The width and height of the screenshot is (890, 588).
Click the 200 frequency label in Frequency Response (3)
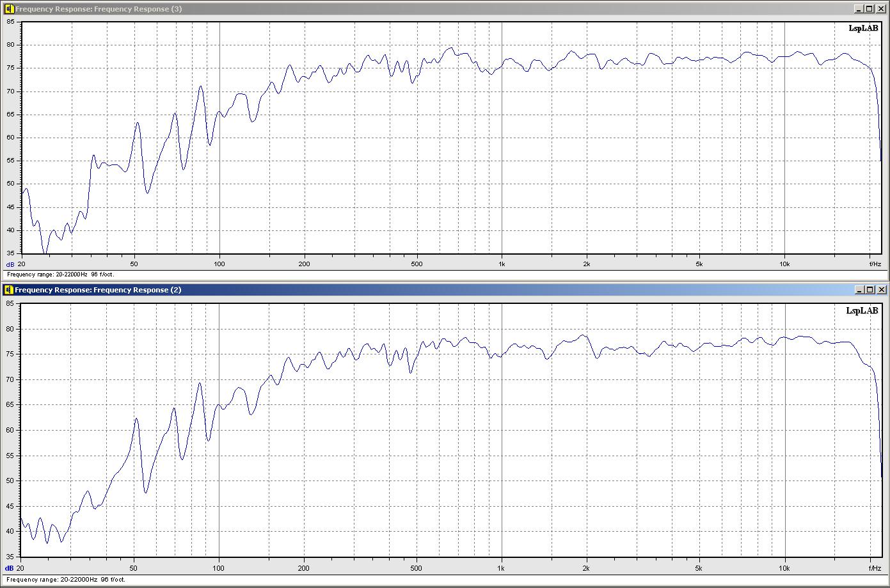point(304,264)
